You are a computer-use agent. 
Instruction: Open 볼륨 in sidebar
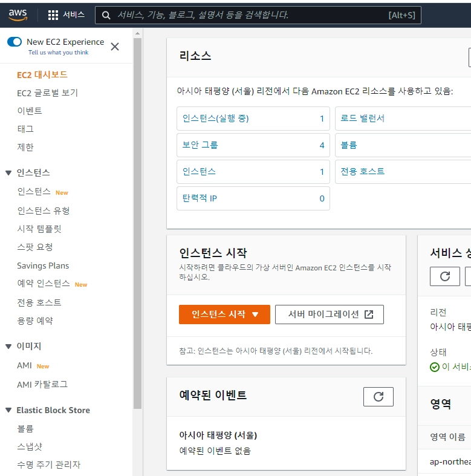tap(25, 429)
